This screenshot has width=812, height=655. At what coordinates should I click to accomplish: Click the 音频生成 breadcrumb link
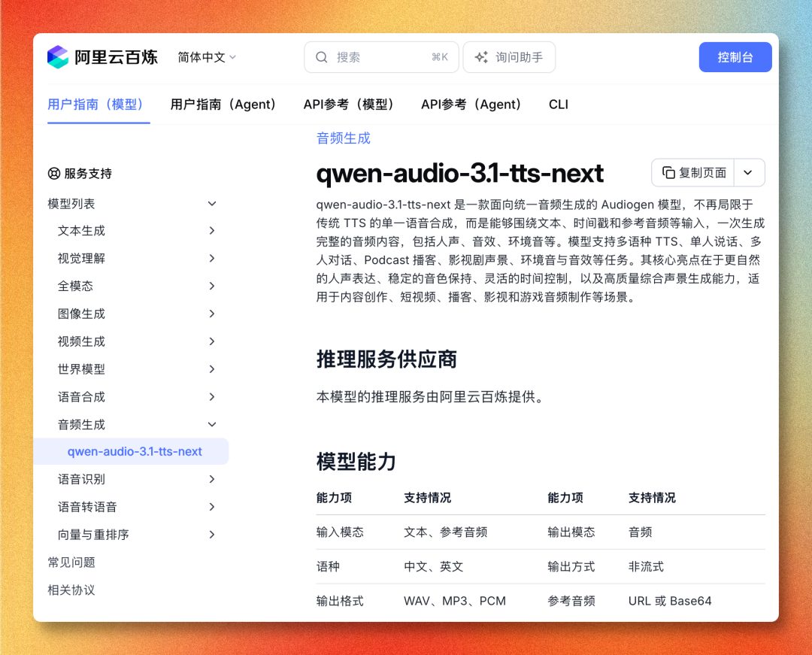pos(344,138)
